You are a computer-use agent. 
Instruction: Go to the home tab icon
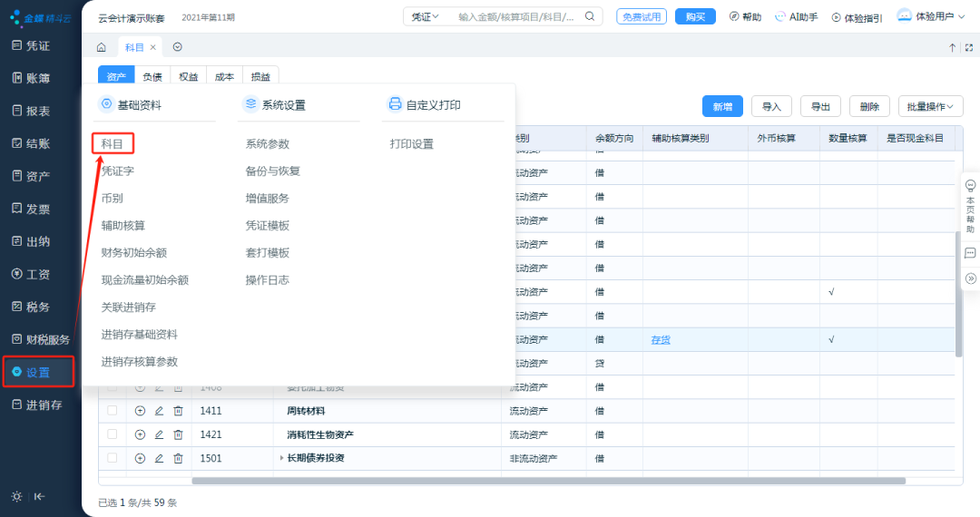tap(102, 47)
